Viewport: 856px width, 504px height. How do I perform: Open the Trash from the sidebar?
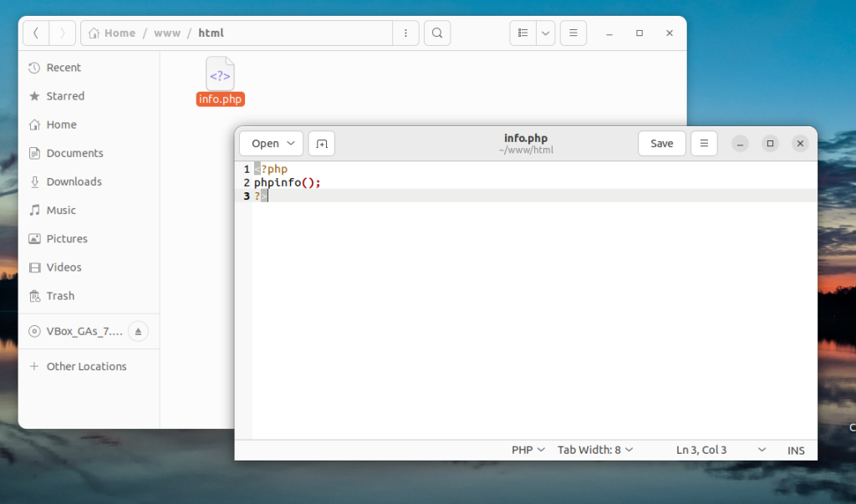(59, 295)
